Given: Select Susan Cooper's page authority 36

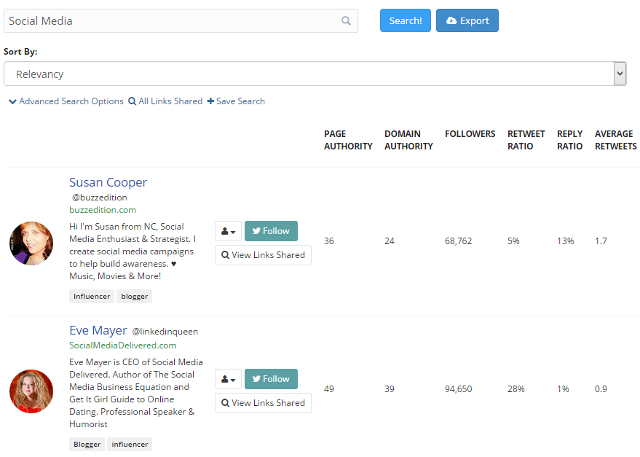Looking at the screenshot, I should 329,241.
